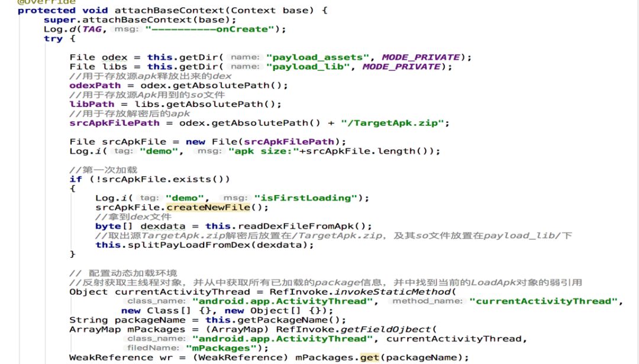The image size is (639, 364).
Task: Click the invokeStaticMethod call
Action: pyautogui.click(x=392, y=292)
